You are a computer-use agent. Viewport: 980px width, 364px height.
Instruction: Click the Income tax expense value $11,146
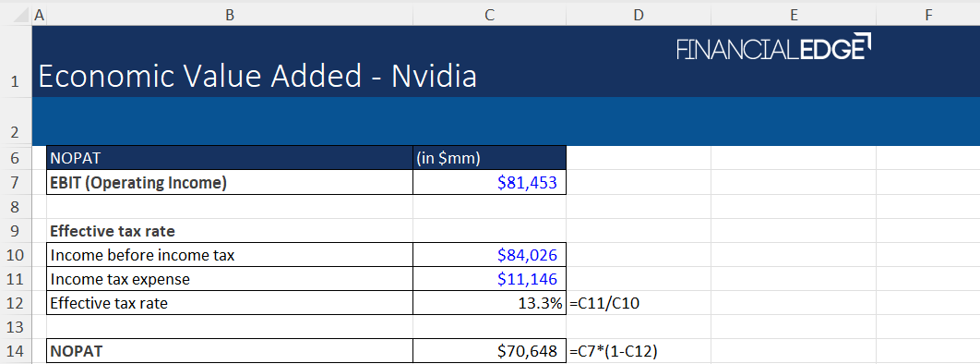[489, 279]
